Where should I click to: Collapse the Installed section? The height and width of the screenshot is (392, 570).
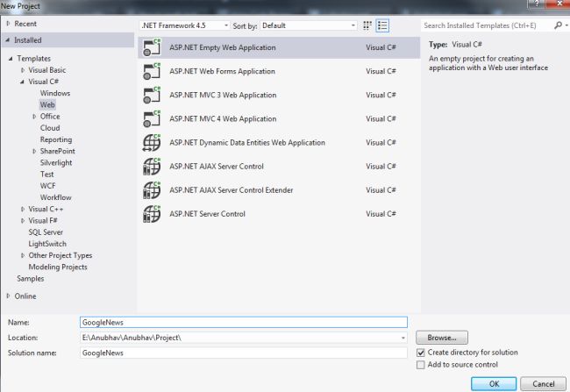(8, 40)
